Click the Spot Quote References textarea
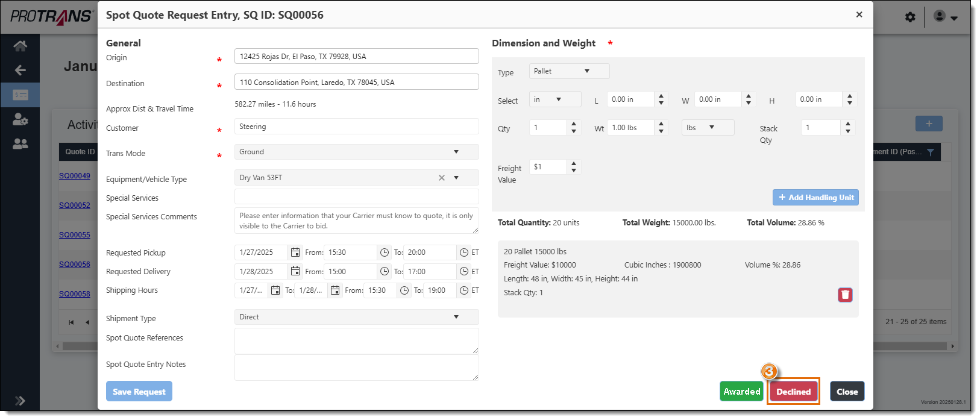 pyautogui.click(x=356, y=341)
